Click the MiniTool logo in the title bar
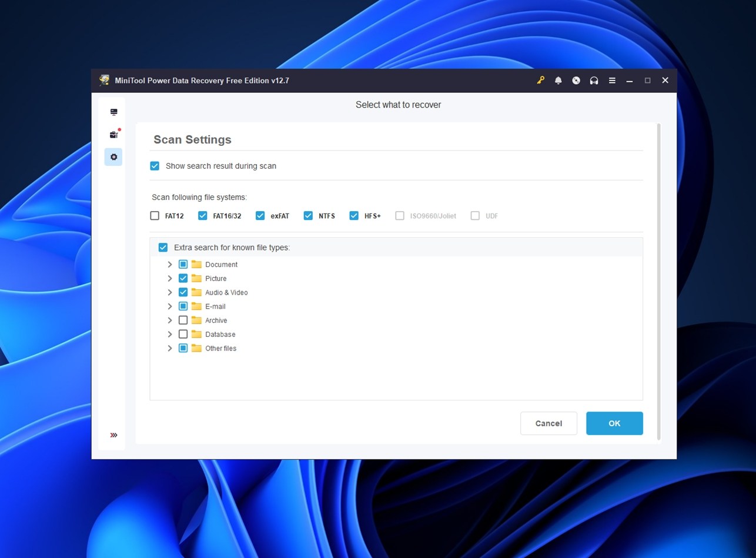Screen dimensions: 756x558 (104, 80)
